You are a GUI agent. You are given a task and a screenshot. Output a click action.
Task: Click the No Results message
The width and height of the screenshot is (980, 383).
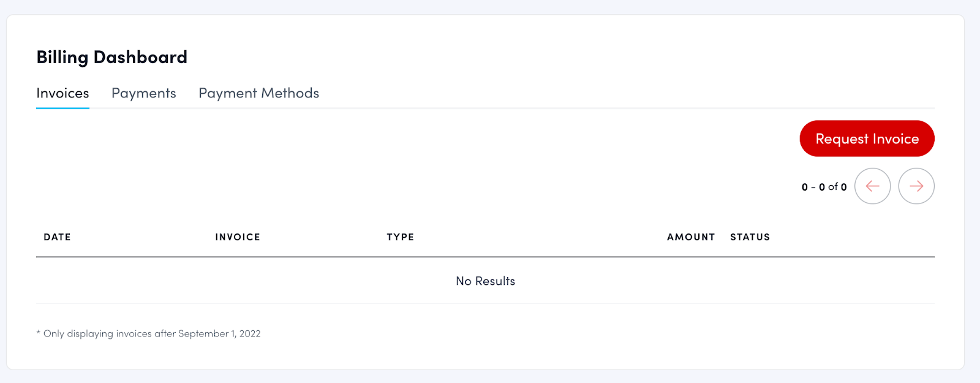[x=485, y=281]
